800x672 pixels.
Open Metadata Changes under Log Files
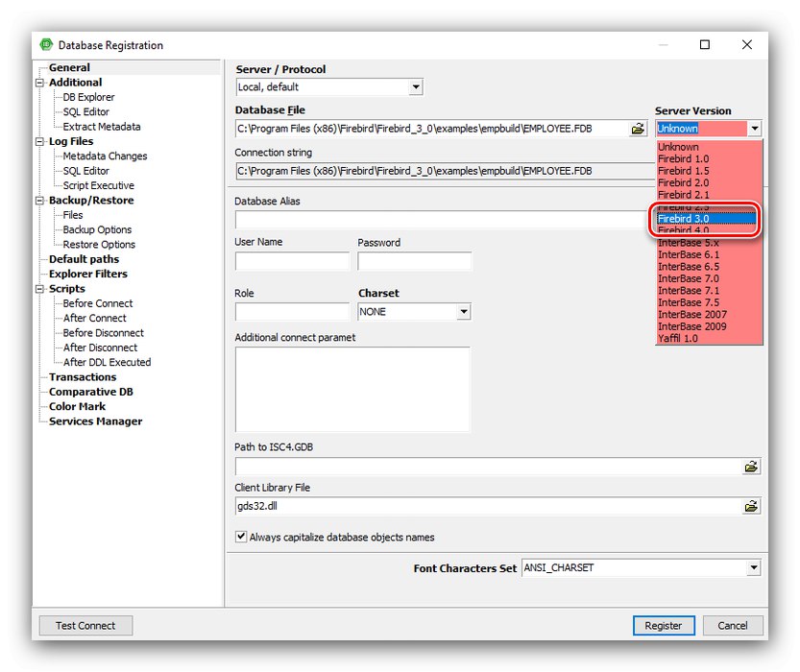105,156
